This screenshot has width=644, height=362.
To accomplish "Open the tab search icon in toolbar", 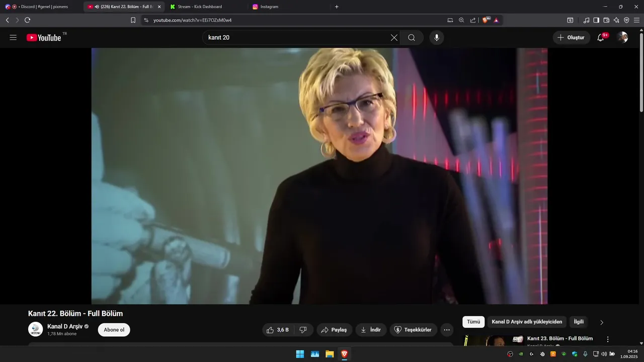I will pos(570,20).
